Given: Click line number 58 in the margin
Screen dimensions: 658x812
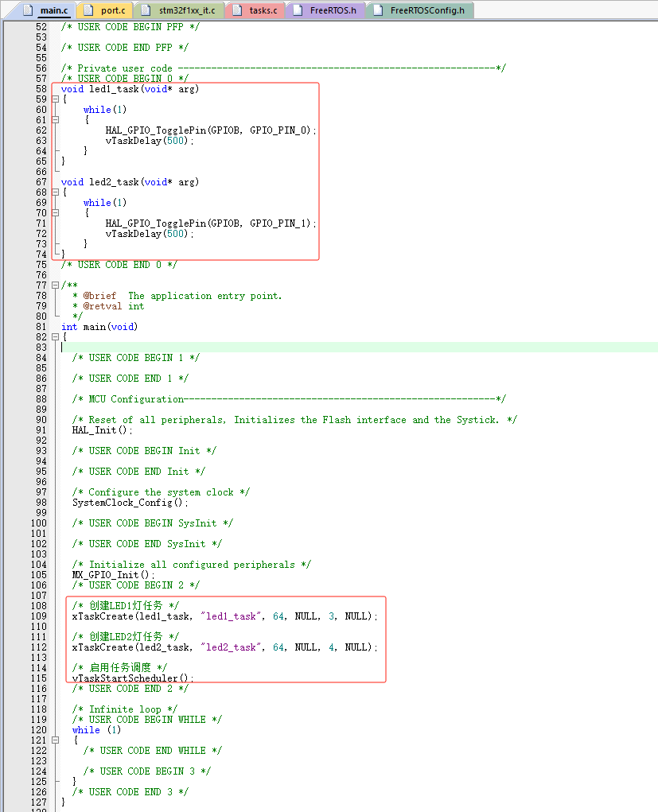Looking at the screenshot, I should point(41,88).
